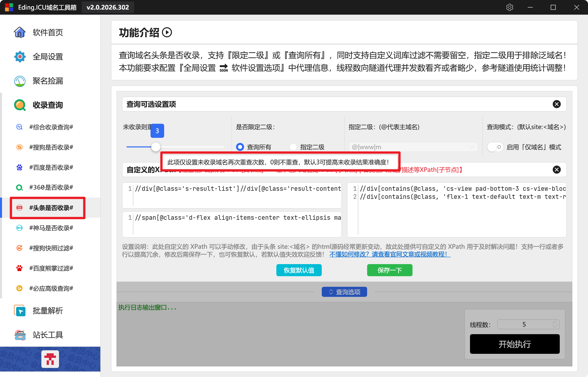Click the 聚名捡漏 sidebar icon
588x377 pixels.
click(20, 81)
